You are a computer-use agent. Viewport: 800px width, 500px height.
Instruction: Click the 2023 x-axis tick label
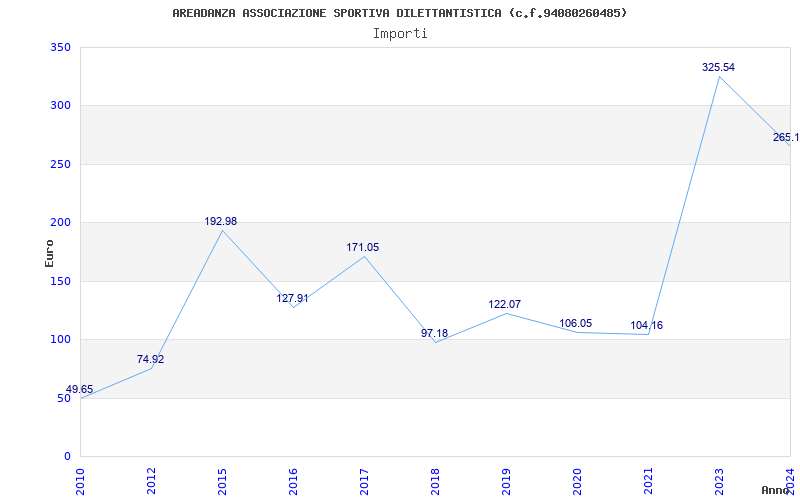point(718,481)
